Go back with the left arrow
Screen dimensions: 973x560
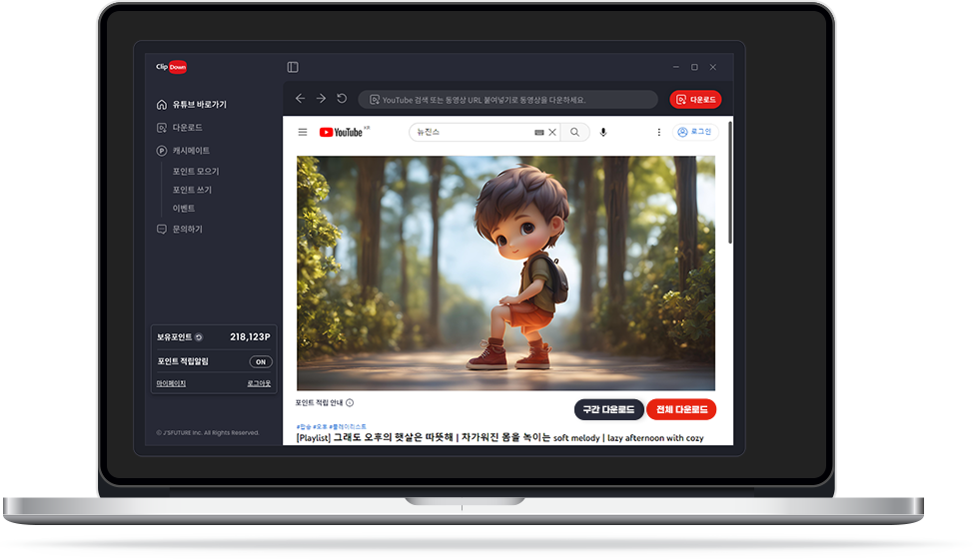301,99
